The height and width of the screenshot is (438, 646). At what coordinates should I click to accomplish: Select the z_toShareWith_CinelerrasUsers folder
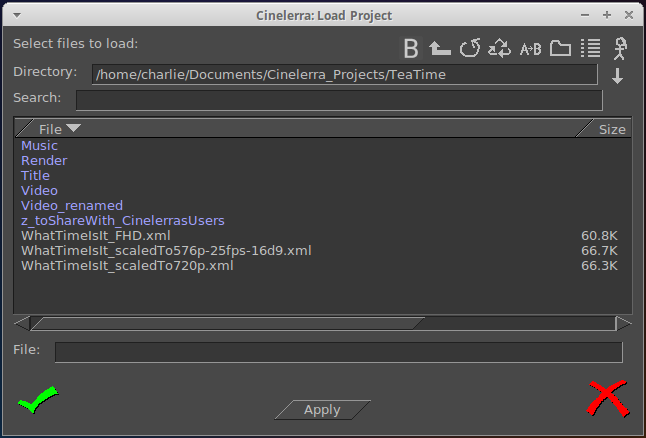122,221
